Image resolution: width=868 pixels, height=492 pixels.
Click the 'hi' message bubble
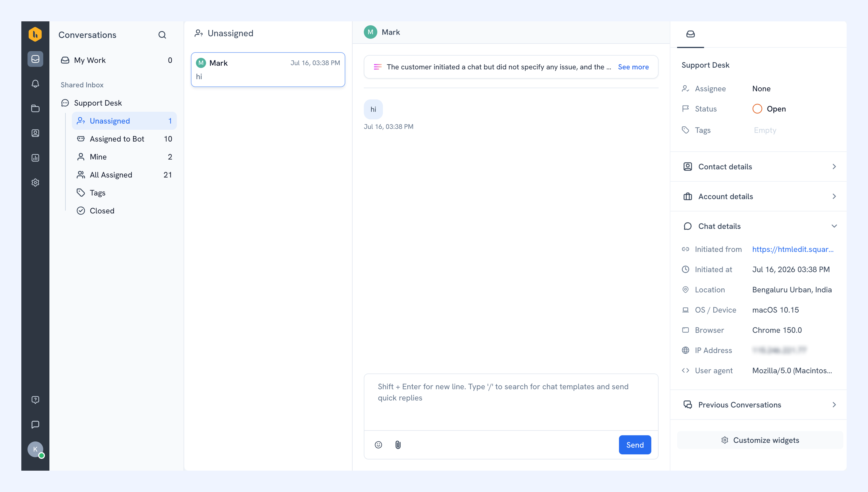(x=373, y=109)
